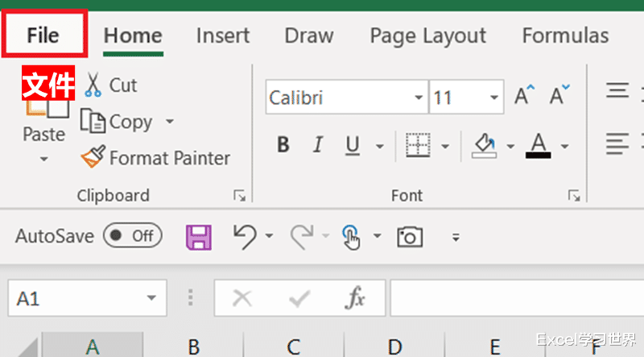The width and height of the screenshot is (644, 357).
Task: Click the Cut scissors icon
Action: 93,85
